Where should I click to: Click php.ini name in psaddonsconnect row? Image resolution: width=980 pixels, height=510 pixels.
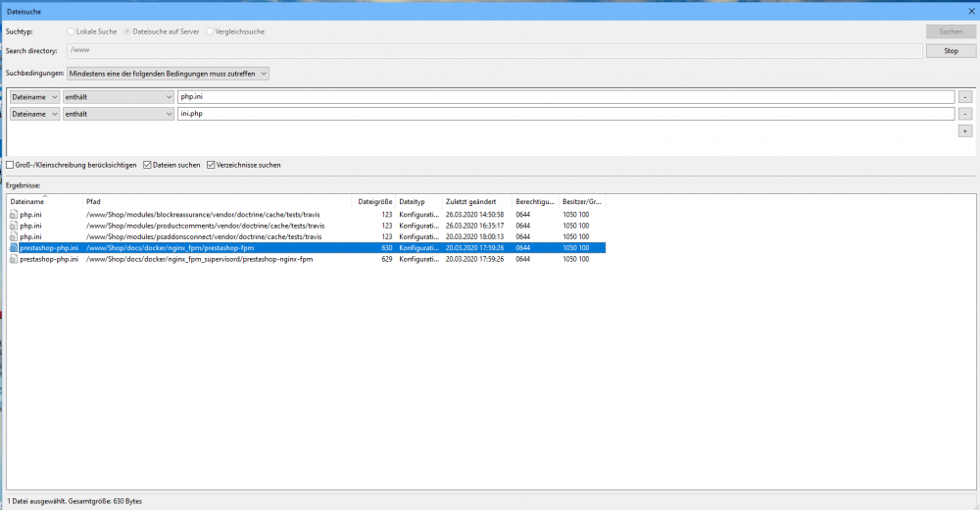[30, 237]
